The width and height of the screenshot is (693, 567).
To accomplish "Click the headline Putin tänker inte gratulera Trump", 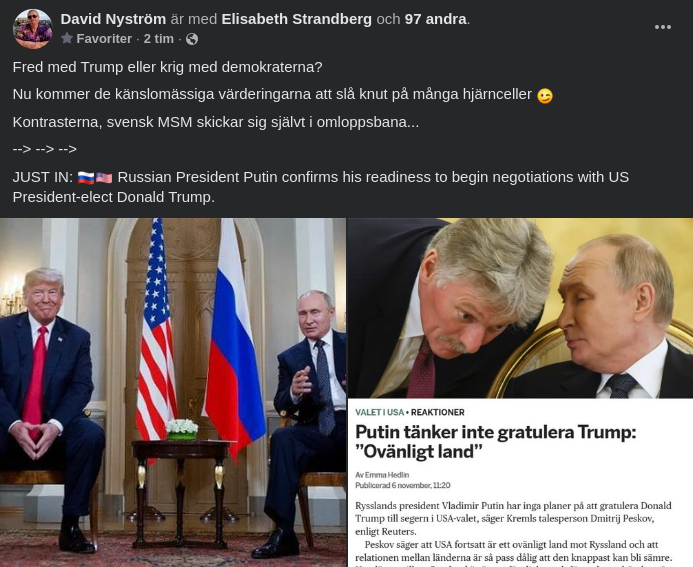I will click(495, 441).
